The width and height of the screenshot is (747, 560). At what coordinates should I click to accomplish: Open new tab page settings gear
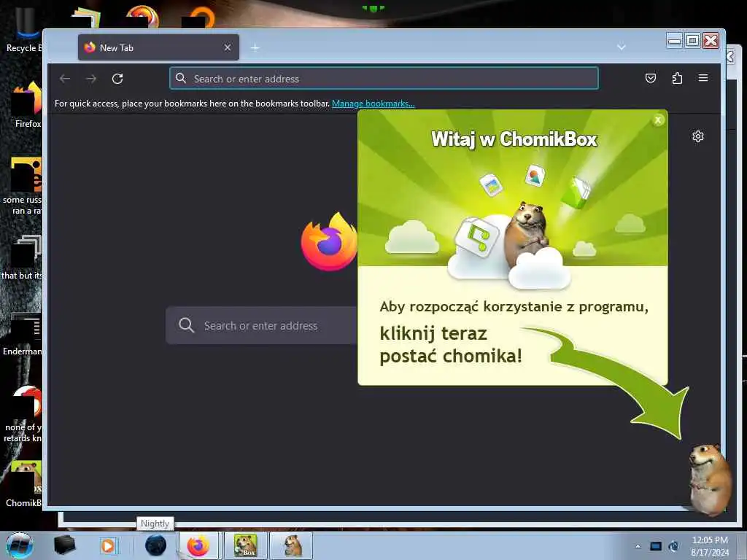pos(698,136)
